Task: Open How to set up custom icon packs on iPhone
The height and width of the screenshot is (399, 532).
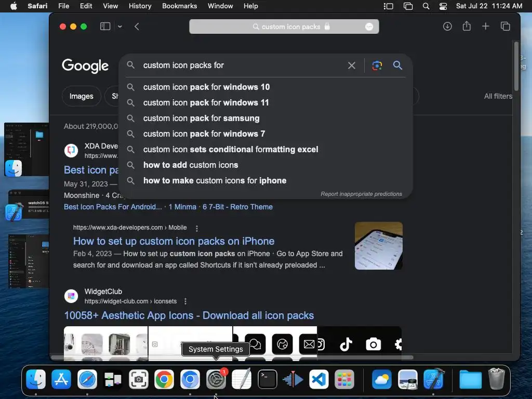Action: pos(174,241)
